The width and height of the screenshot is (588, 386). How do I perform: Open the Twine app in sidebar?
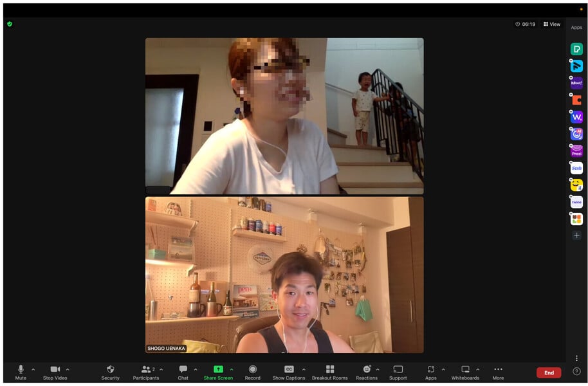(576, 202)
